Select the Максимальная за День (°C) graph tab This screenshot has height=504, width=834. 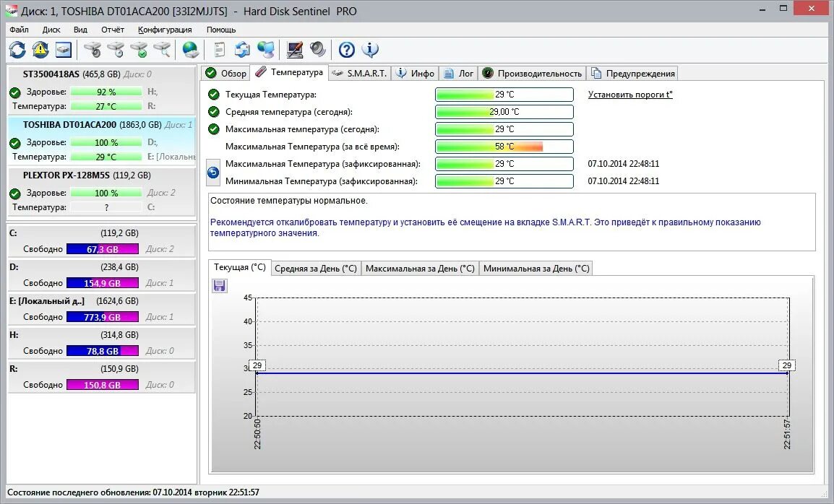click(x=420, y=269)
